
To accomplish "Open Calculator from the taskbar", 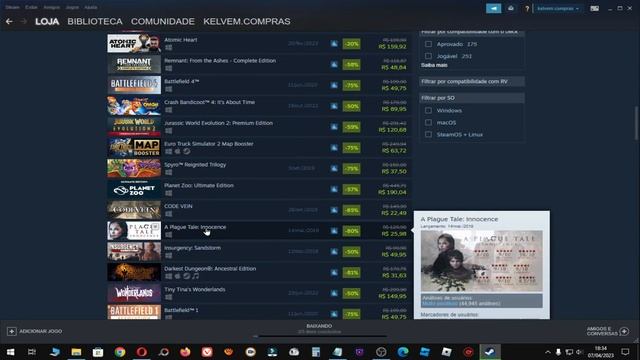I will coord(316,352).
